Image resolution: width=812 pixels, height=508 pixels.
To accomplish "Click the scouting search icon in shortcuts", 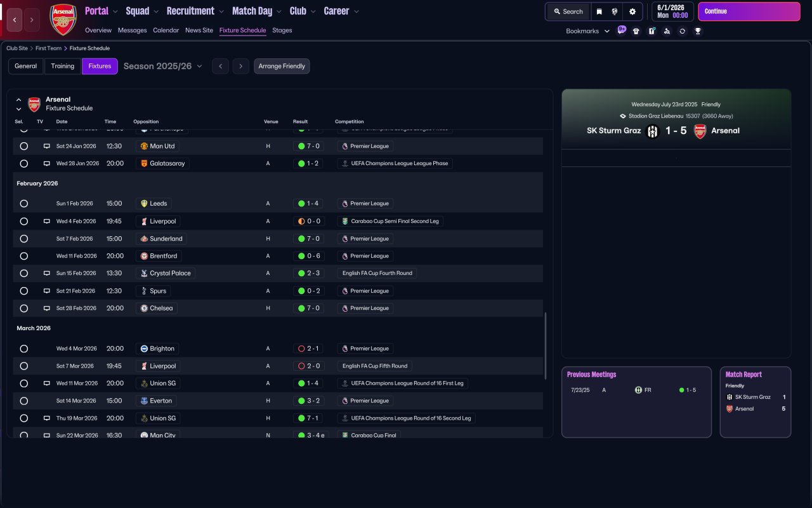I will pos(667,31).
